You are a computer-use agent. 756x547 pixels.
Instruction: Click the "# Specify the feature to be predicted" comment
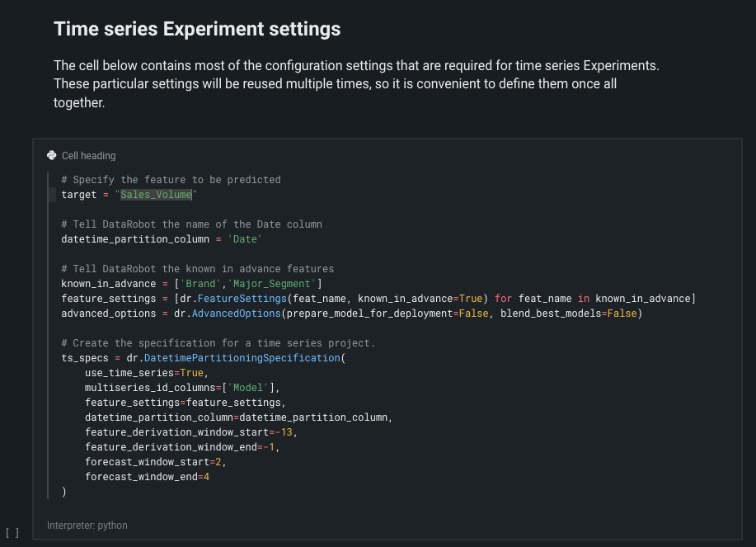tap(171, 180)
